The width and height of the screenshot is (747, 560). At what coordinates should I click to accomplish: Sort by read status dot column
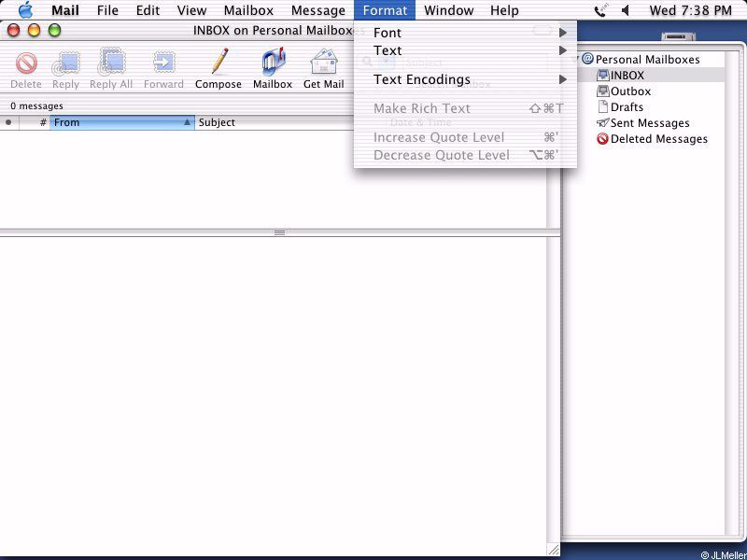tap(8, 122)
